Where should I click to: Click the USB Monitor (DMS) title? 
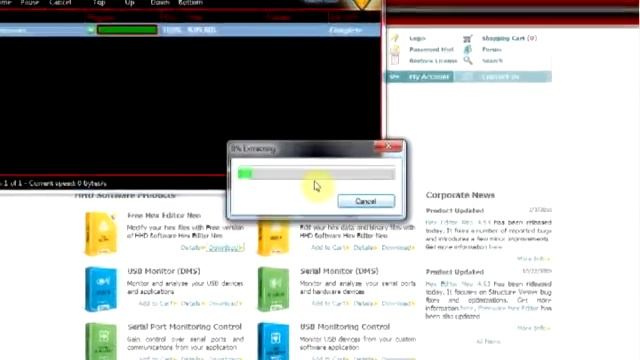click(164, 271)
